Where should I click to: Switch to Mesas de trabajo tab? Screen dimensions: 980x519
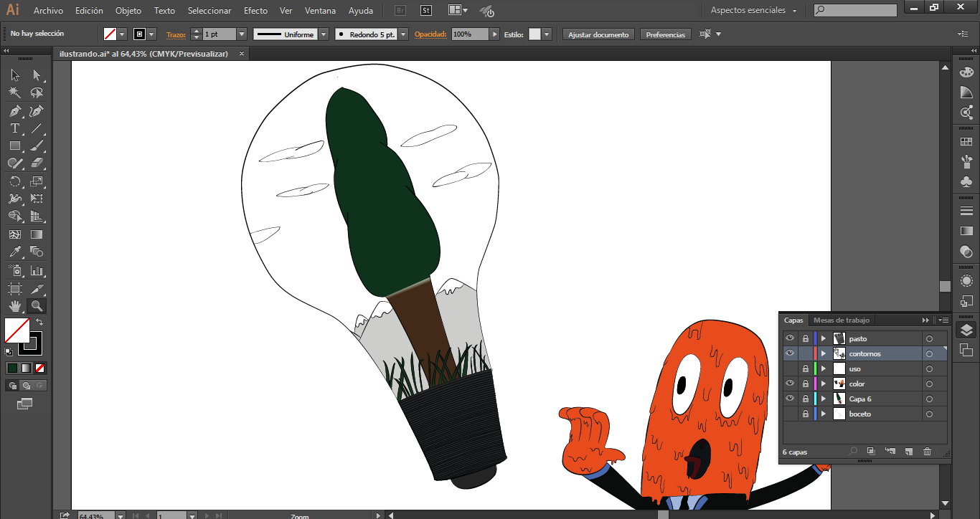pos(841,320)
